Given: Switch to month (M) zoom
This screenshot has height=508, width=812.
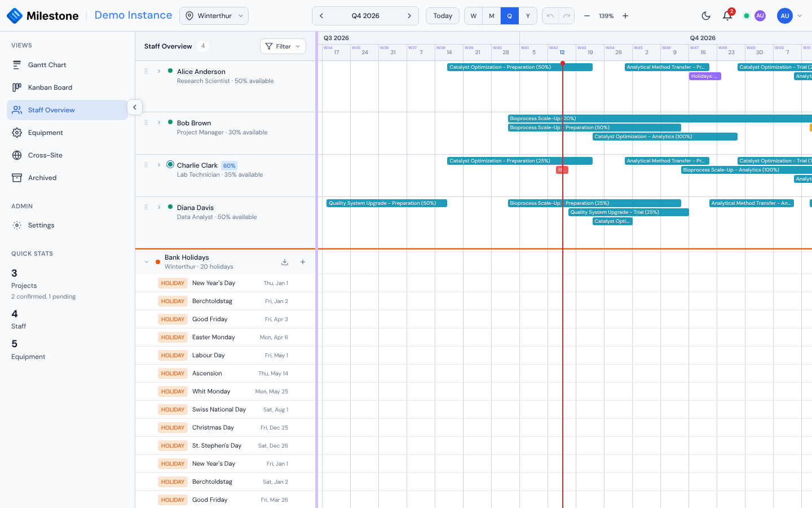Looking at the screenshot, I should coord(492,16).
